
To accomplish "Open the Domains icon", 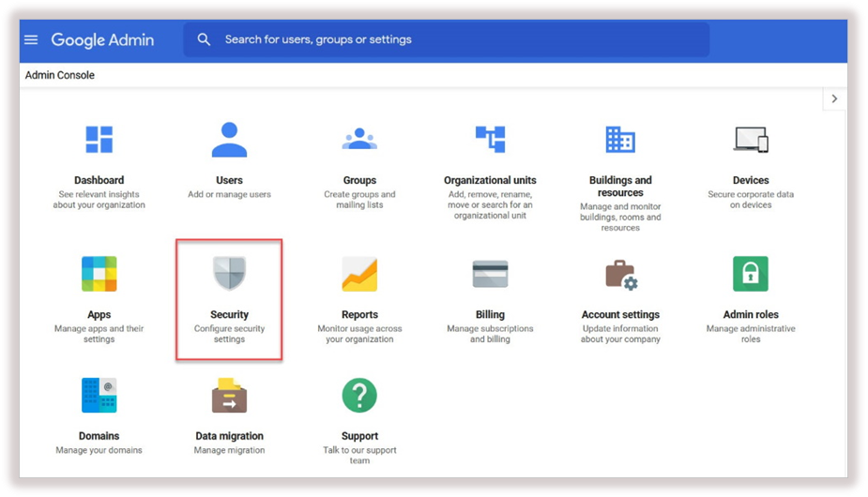I will click(x=99, y=395).
